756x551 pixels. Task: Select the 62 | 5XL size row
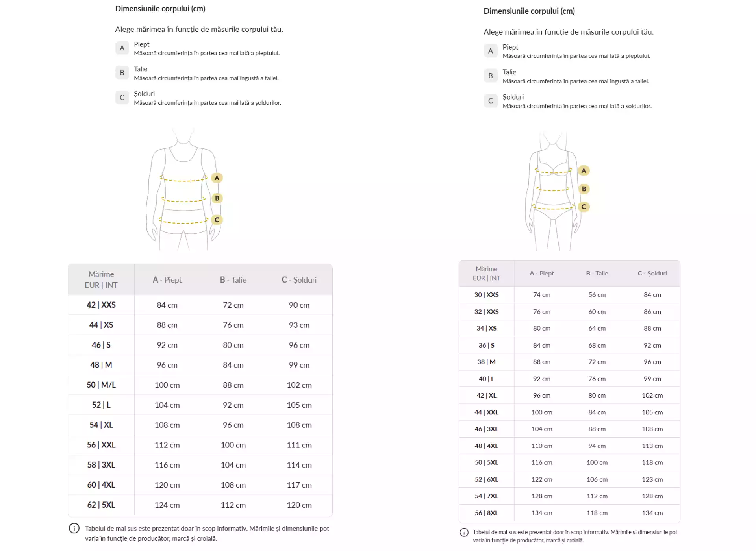pos(101,505)
